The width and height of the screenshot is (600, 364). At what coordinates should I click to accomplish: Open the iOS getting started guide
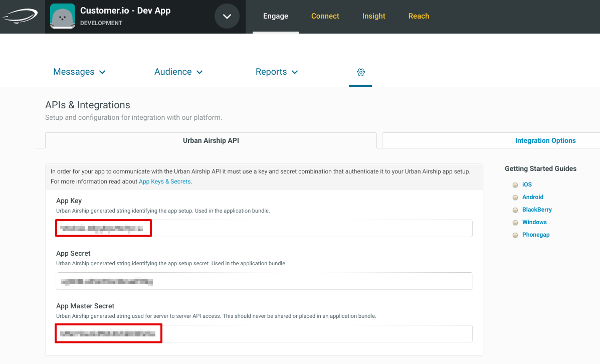click(x=527, y=185)
